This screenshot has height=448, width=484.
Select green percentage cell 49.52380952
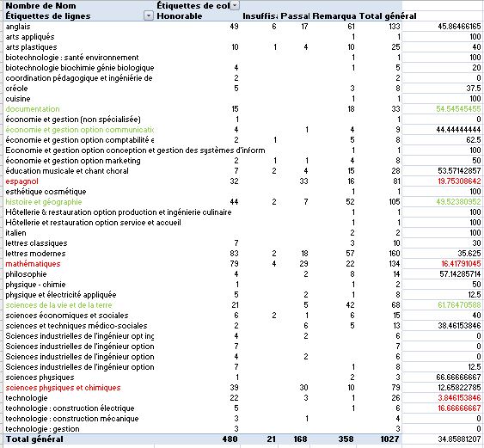point(458,202)
